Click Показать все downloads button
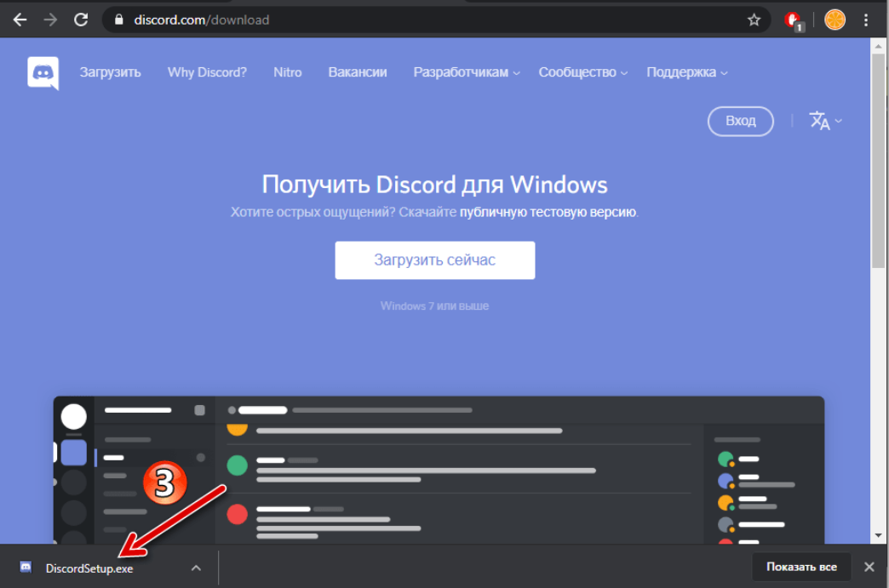Image resolution: width=889 pixels, height=588 pixels. (801, 567)
